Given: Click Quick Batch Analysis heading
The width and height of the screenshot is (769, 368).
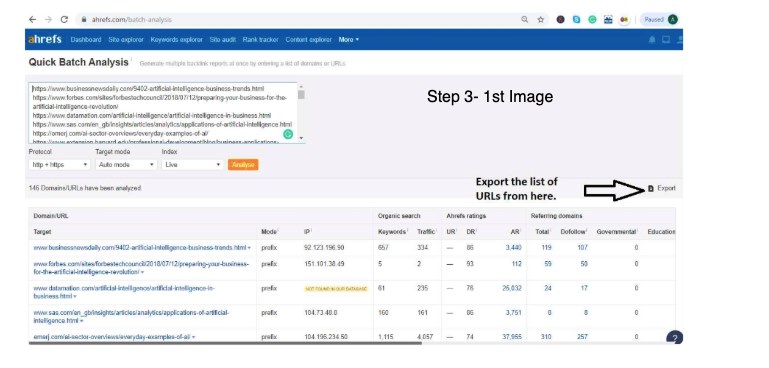Looking at the screenshot, I should pyautogui.click(x=78, y=62).
